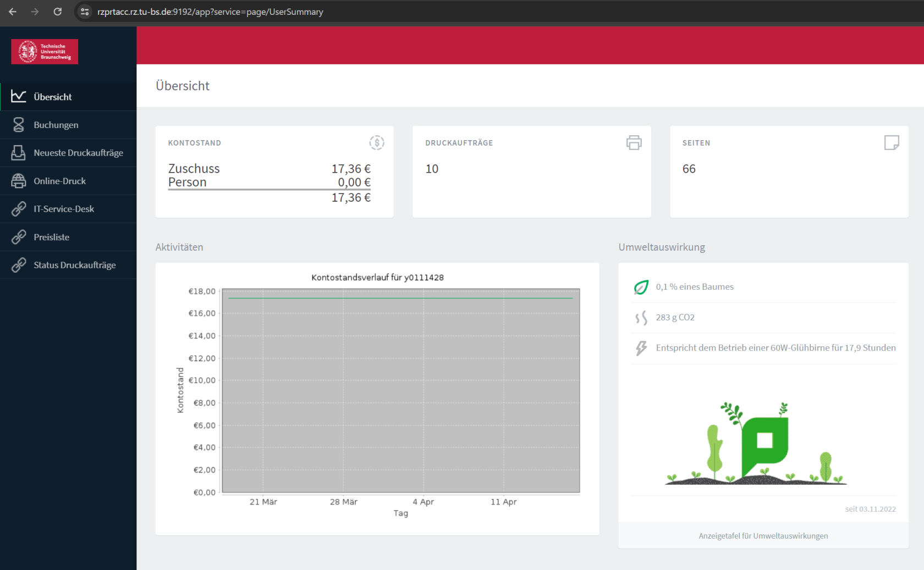
Task: Open the IT-Service-Desk link
Action: tap(68, 209)
